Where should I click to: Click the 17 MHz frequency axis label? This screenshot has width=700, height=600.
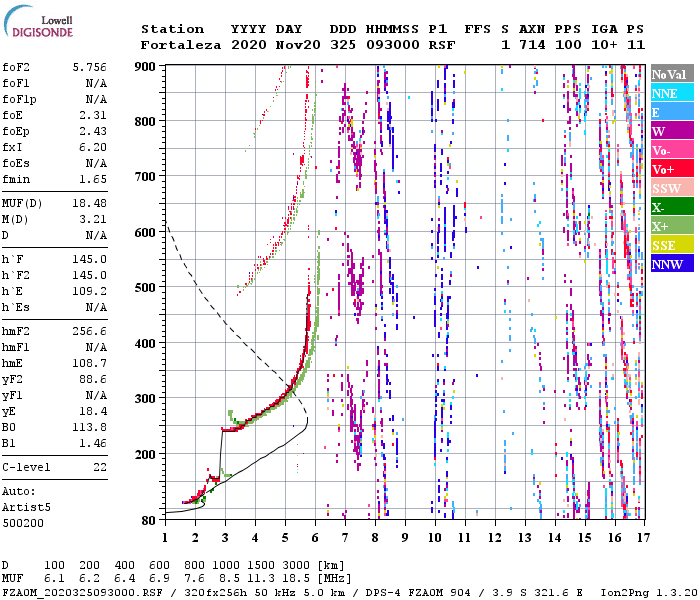[643, 538]
